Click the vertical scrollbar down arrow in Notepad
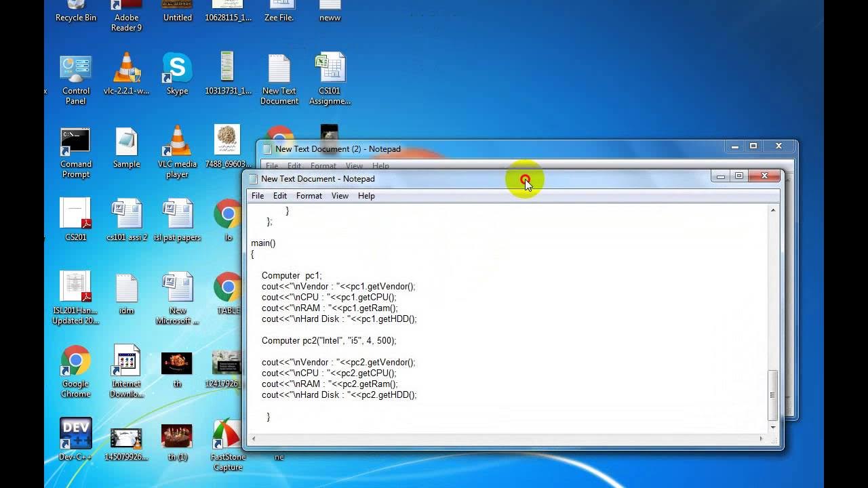This screenshot has height=488, width=868. 773,427
